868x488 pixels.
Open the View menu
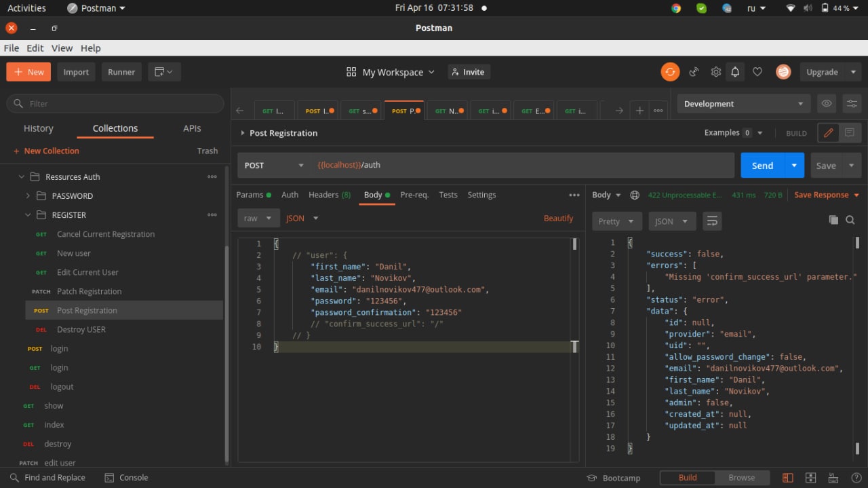[62, 48]
